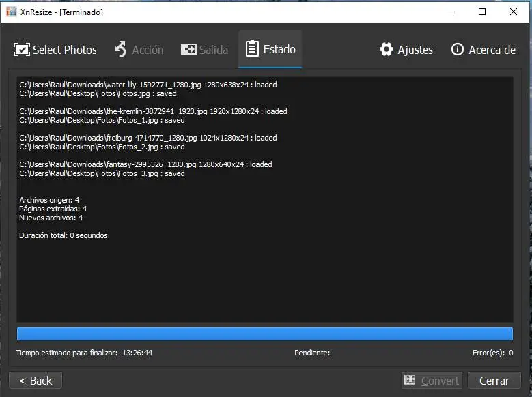The width and height of the screenshot is (532, 397).
Task: Click the 'Archivos origen: 4' summary line
Action: click(49, 200)
